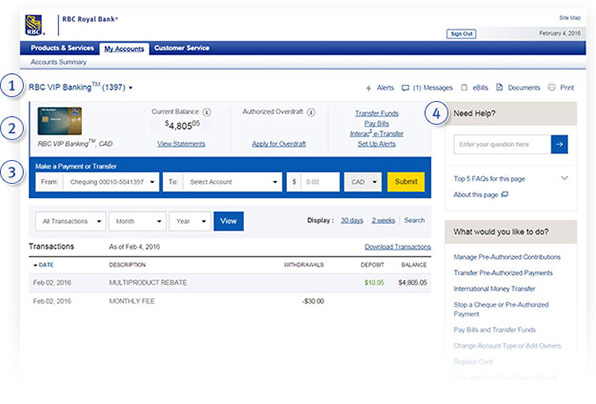
Task: Click the -$30.00 withdrawal amount
Action: [x=313, y=301]
